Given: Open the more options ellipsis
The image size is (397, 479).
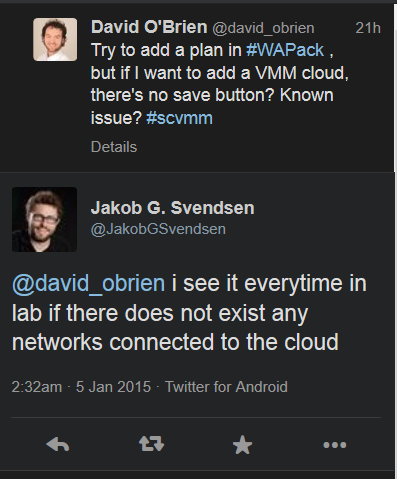Looking at the screenshot, I should click(x=335, y=445).
